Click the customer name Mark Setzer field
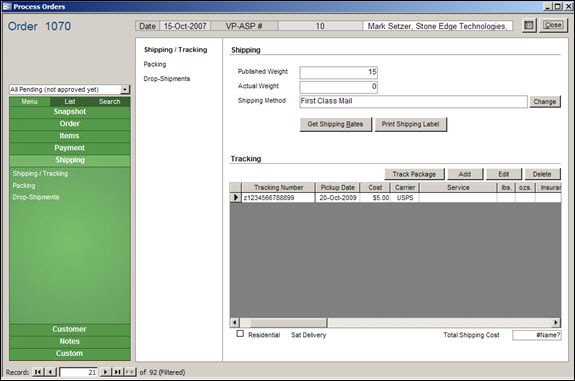The height and width of the screenshot is (381, 575). [438, 26]
